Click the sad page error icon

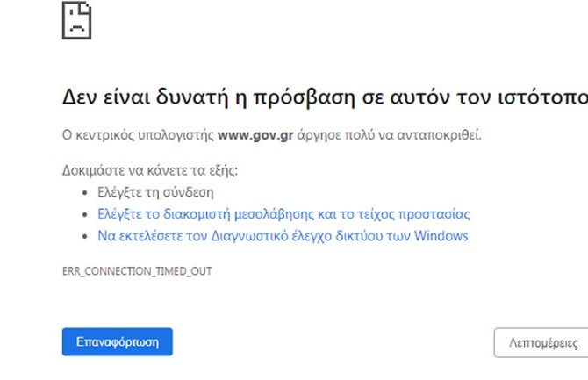coord(76,19)
